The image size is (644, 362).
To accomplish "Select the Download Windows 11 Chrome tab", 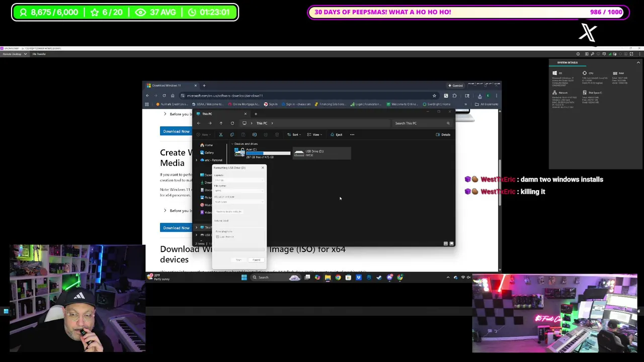I will pos(171,85).
